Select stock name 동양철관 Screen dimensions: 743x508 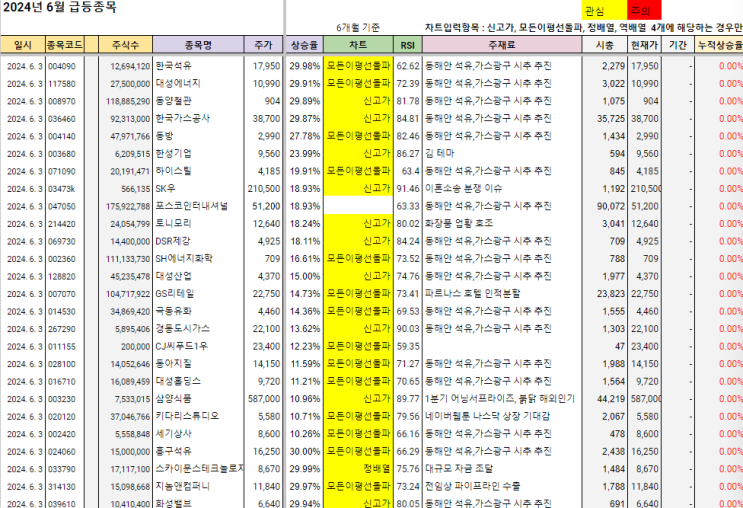[x=173, y=101]
